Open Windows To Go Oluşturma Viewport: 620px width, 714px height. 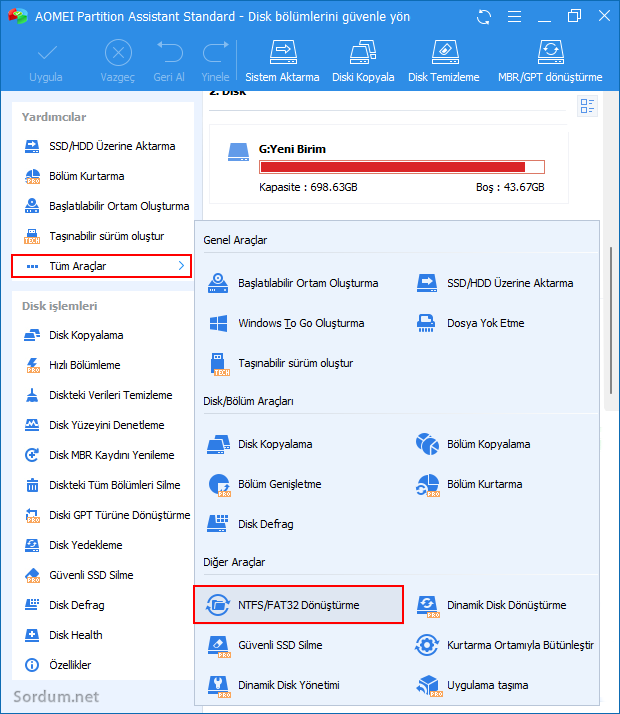[286, 323]
